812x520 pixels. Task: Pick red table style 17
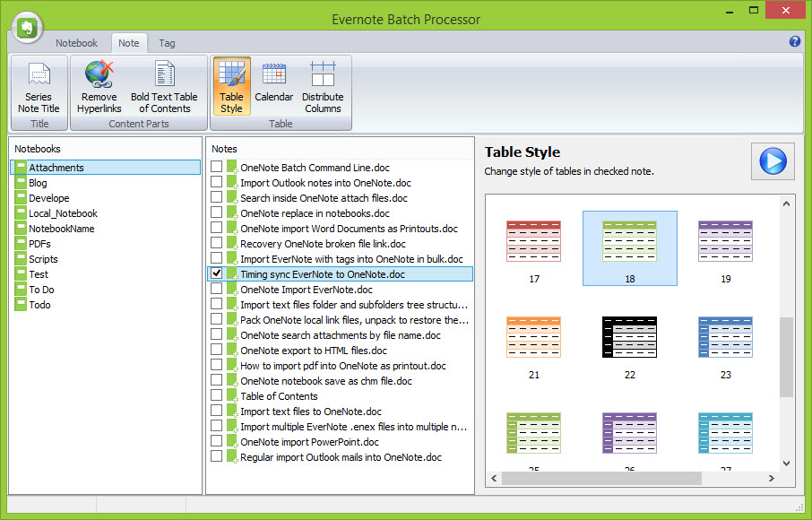point(534,248)
